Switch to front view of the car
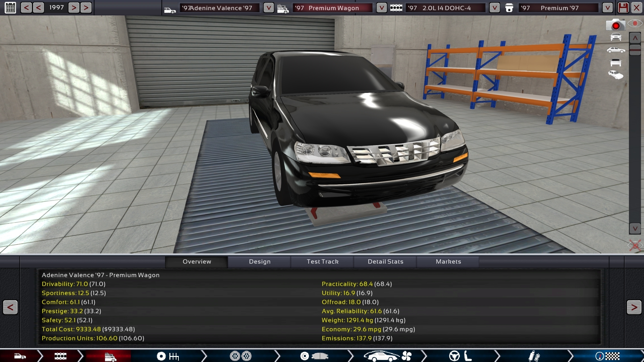The width and height of the screenshot is (644, 362). click(x=616, y=37)
